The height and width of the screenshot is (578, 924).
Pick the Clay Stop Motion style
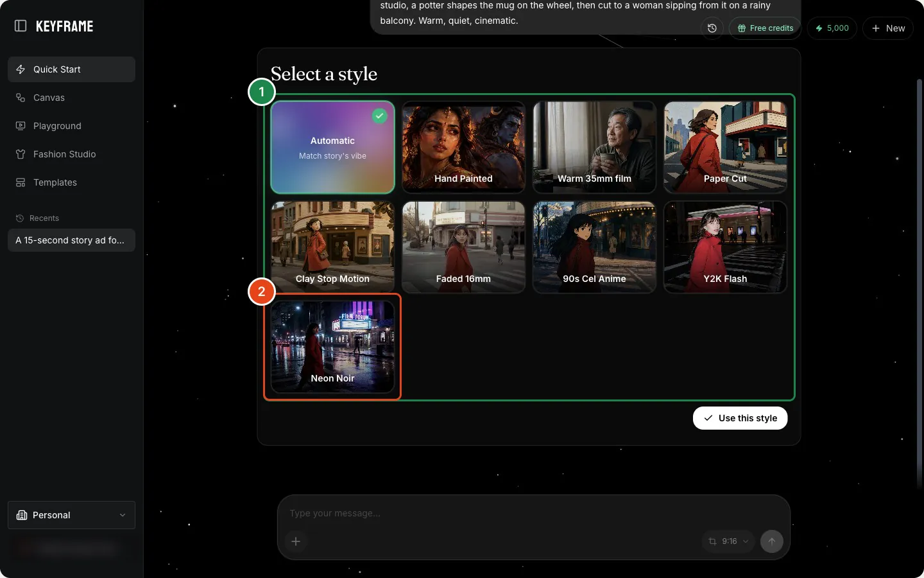point(332,247)
